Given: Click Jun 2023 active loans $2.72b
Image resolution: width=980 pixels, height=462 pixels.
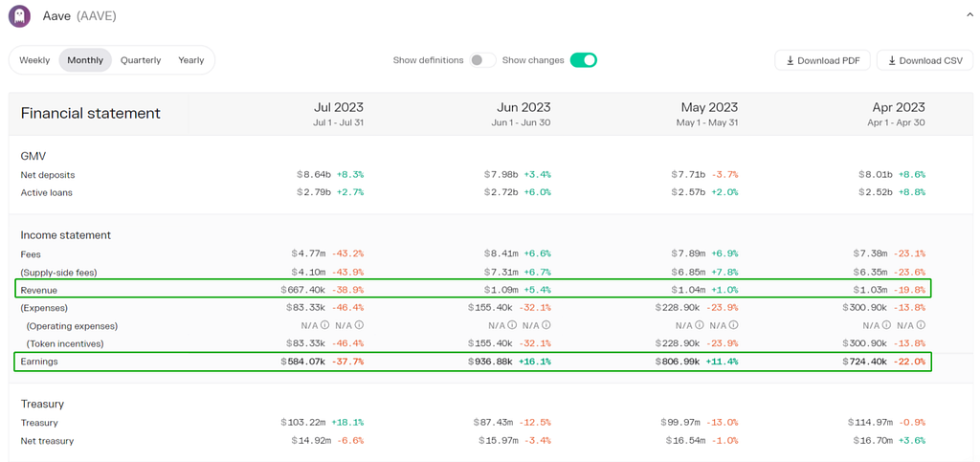Looking at the screenshot, I should tap(501, 193).
